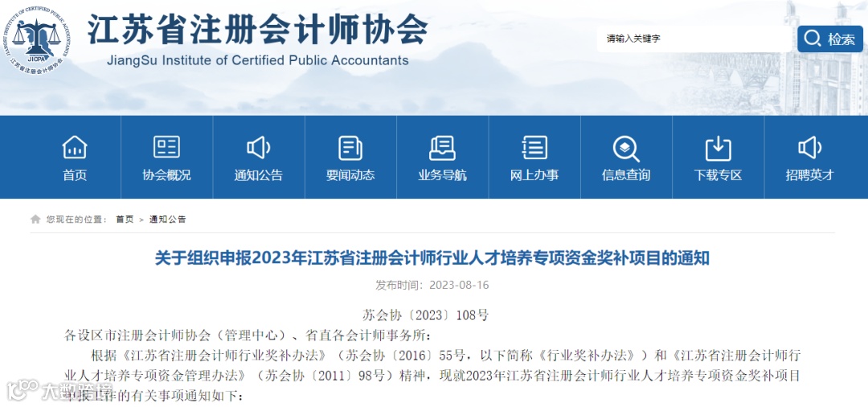Open the 首页 menu label

(x=75, y=175)
